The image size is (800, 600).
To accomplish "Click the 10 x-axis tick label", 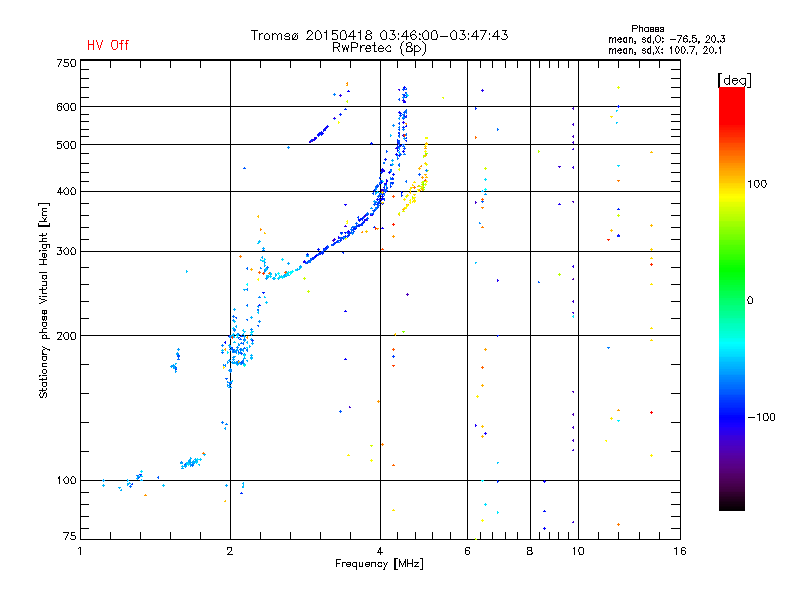I will pos(578,551).
